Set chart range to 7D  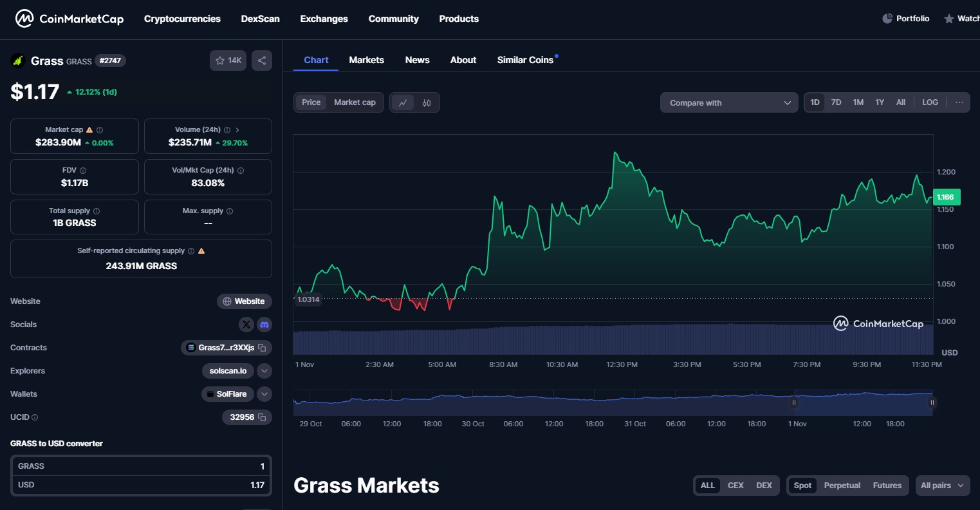tap(836, 102)
